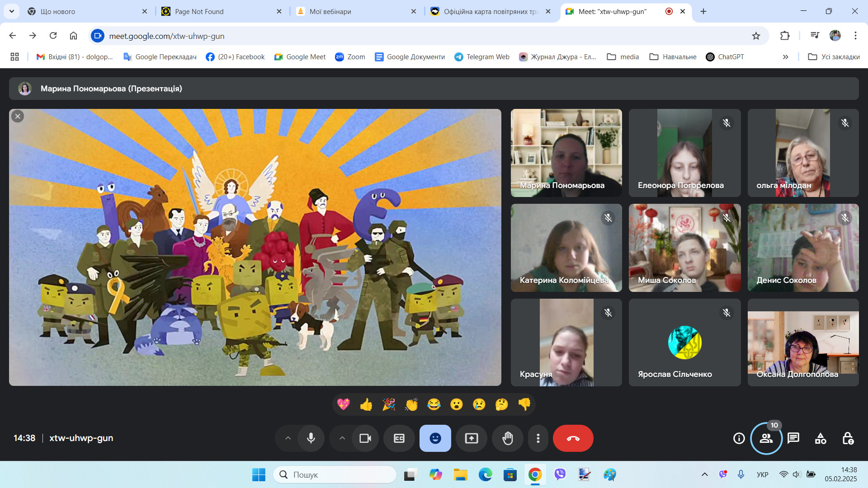Open File Explorer from the taskbar

pos(461,474)
